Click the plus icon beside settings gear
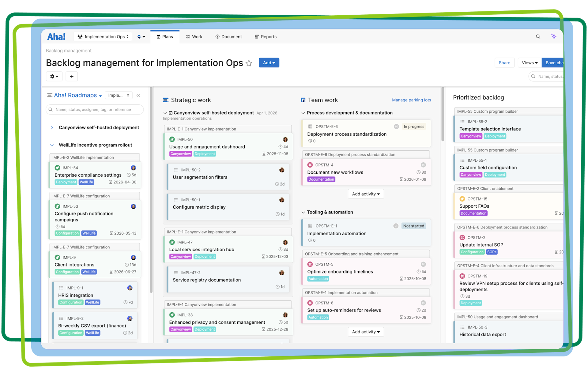 pos(71,76)
